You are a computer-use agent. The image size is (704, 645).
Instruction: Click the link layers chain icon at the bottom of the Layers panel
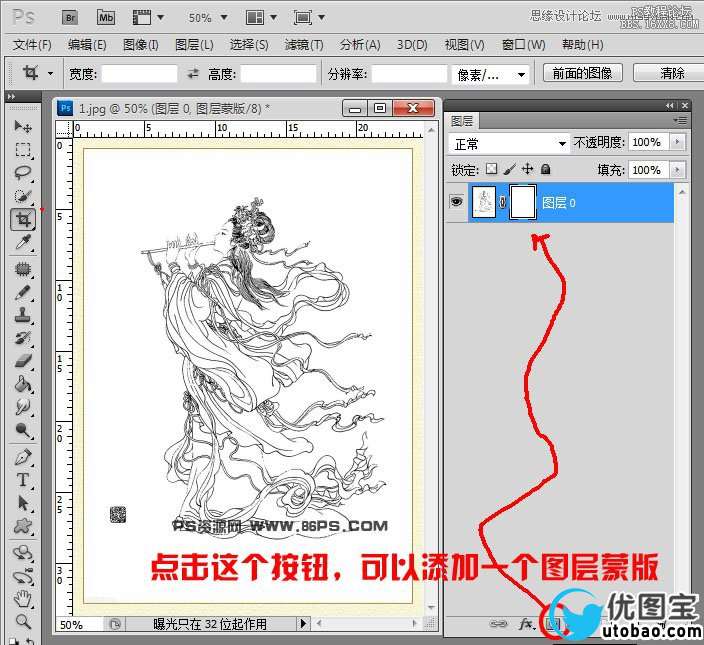(498, 624)
